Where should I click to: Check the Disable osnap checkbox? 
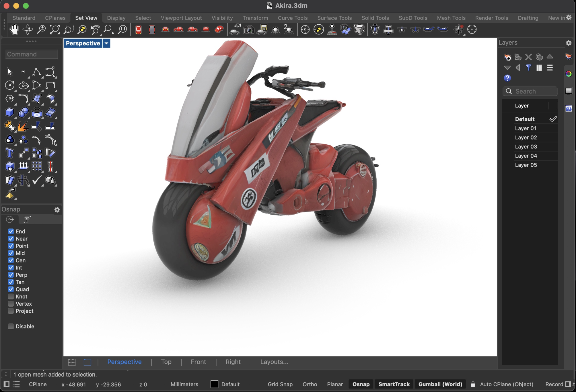tap(11, 326)
